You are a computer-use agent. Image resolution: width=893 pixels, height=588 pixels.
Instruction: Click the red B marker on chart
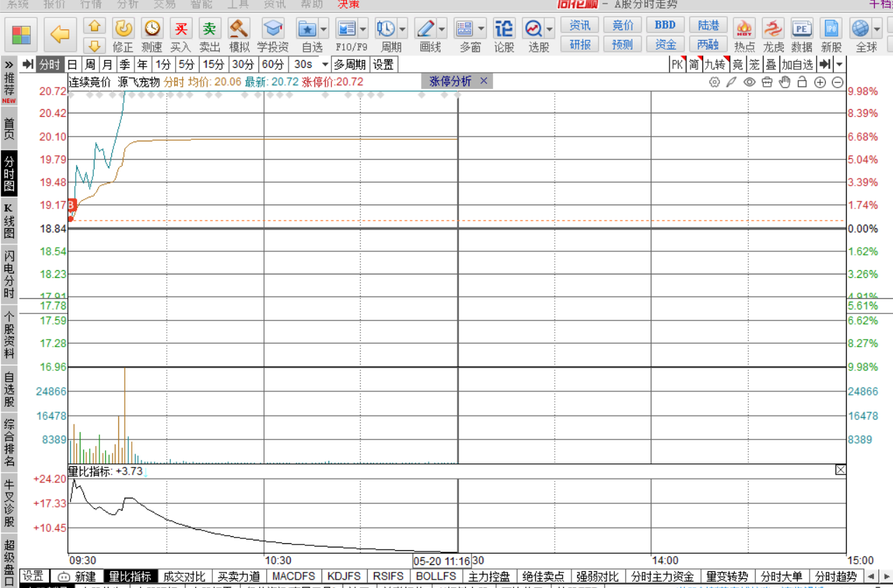71,205
